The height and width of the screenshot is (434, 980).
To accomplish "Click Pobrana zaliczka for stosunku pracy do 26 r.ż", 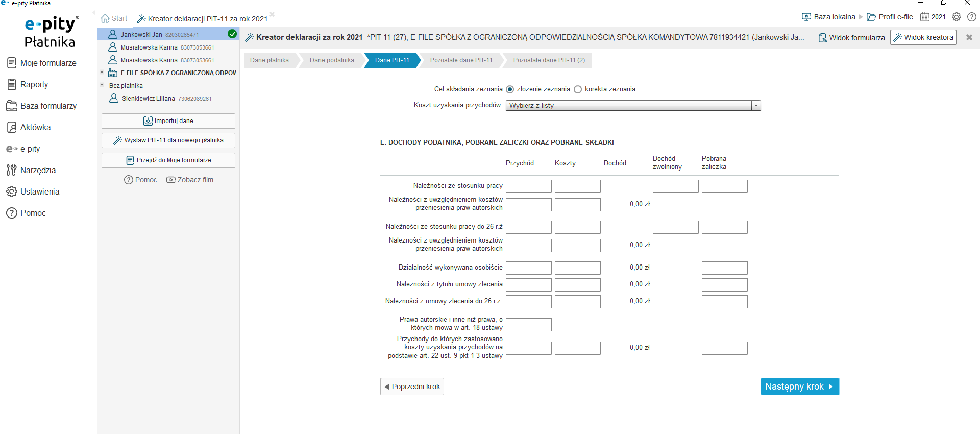I will coord(725,227).
